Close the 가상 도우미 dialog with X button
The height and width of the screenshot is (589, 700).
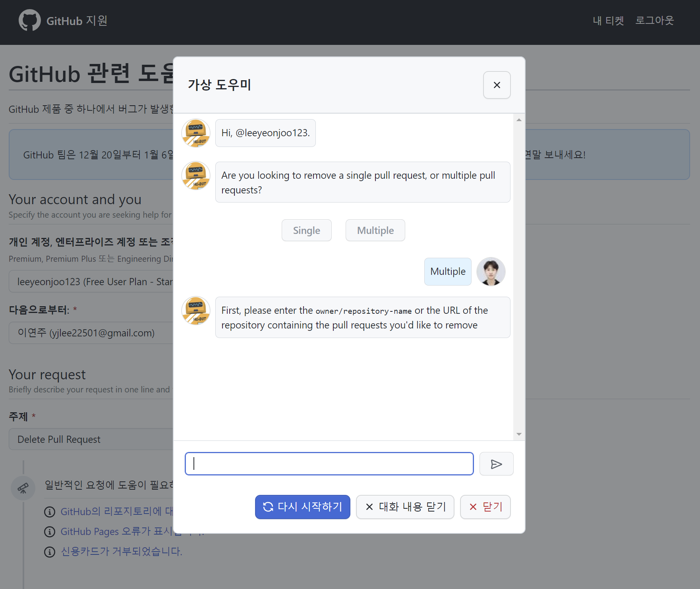pos(497,85)
